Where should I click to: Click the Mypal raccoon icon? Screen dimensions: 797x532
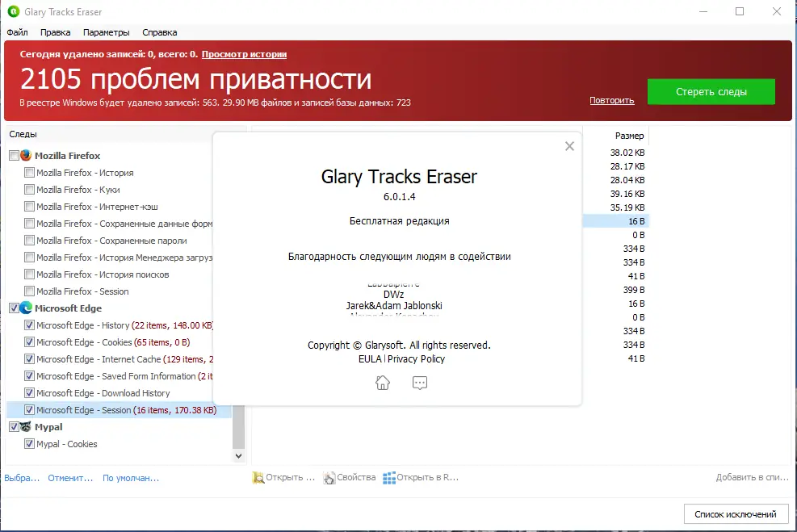point(26,426)
